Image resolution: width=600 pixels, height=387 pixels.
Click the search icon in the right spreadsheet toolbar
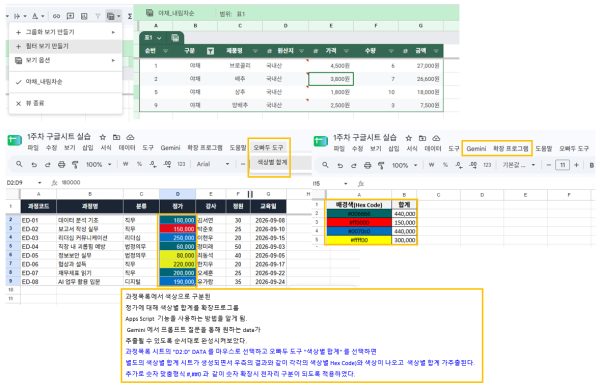[x=325, y=165]
